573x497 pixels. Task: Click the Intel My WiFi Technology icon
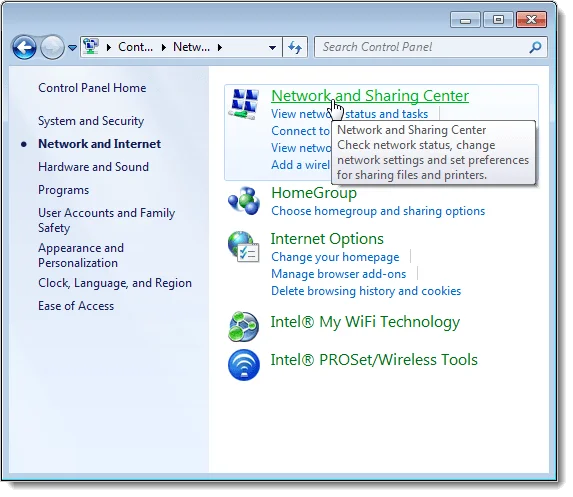point(244,326)
